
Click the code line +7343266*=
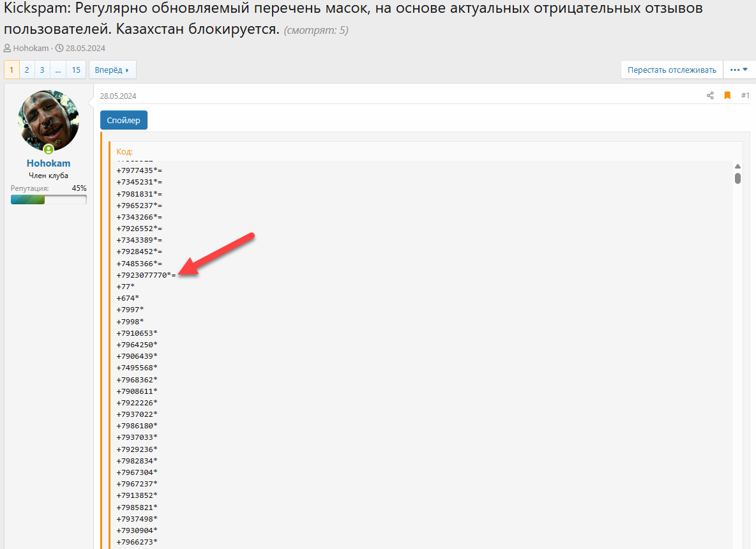point(139,217)
